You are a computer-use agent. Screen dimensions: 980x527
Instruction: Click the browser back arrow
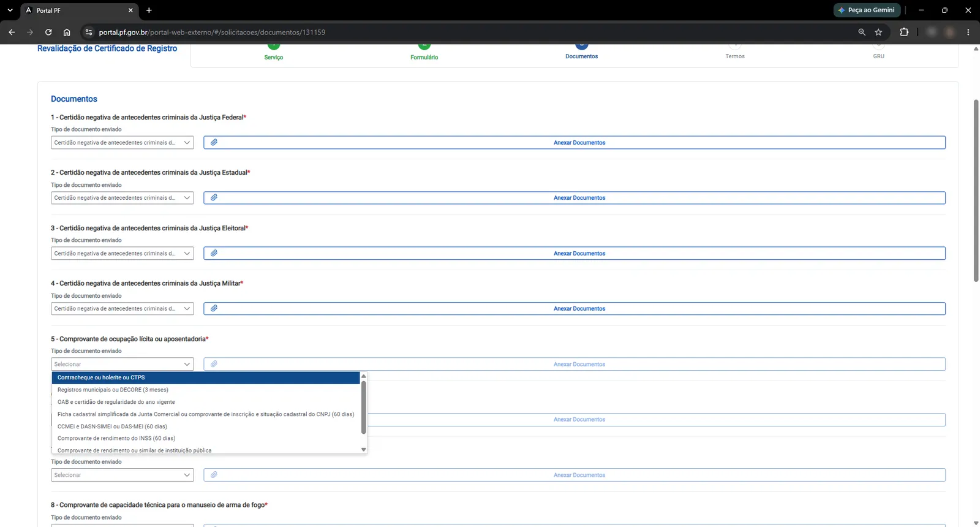12,32
